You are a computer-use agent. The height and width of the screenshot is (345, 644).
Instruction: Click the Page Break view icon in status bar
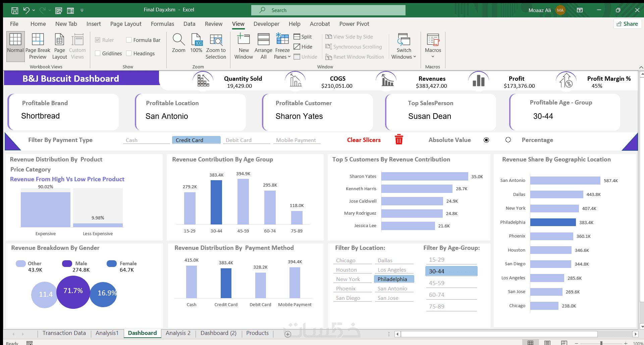(x=565, y=343)
